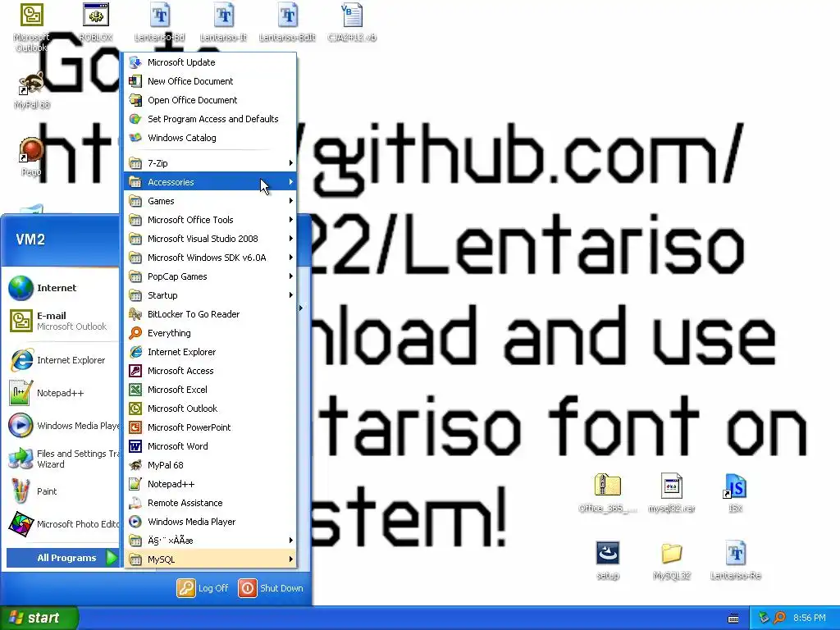Screen dimensions: 840x630
Task: Click the Microsoft Word icon
Action: coord(135,446)
